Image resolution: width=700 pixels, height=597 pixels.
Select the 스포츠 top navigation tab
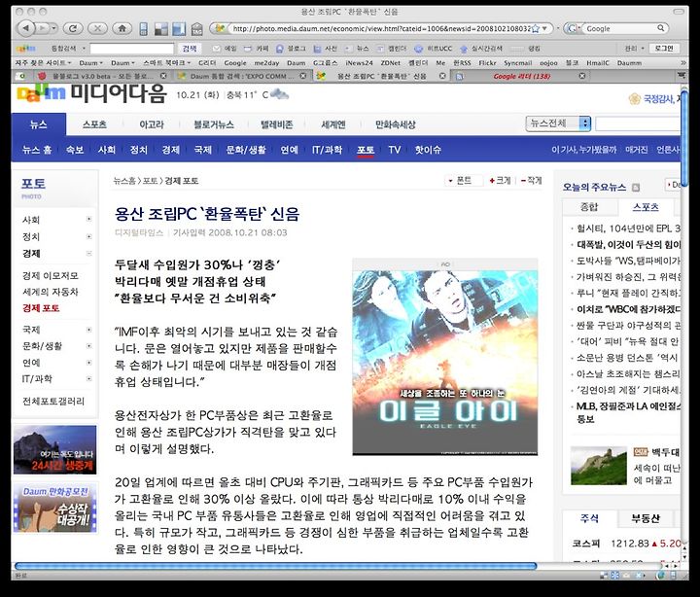point(94,124)
